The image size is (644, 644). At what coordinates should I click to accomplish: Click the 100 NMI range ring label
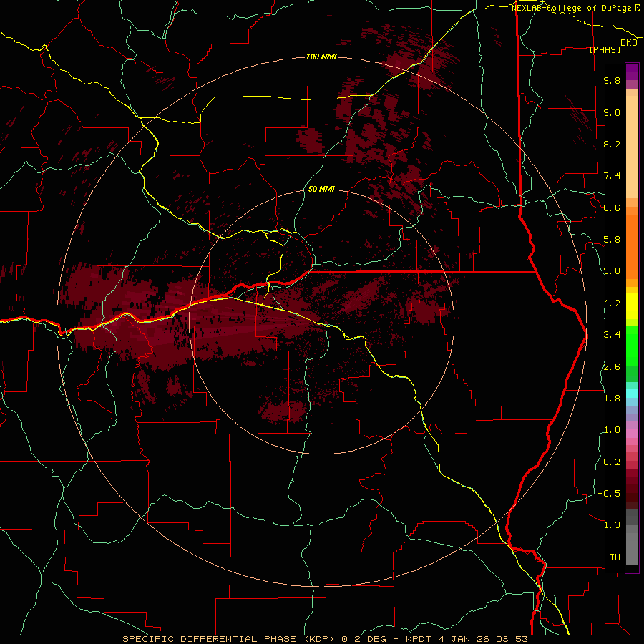pyautogui.click(x=321, y=57)
